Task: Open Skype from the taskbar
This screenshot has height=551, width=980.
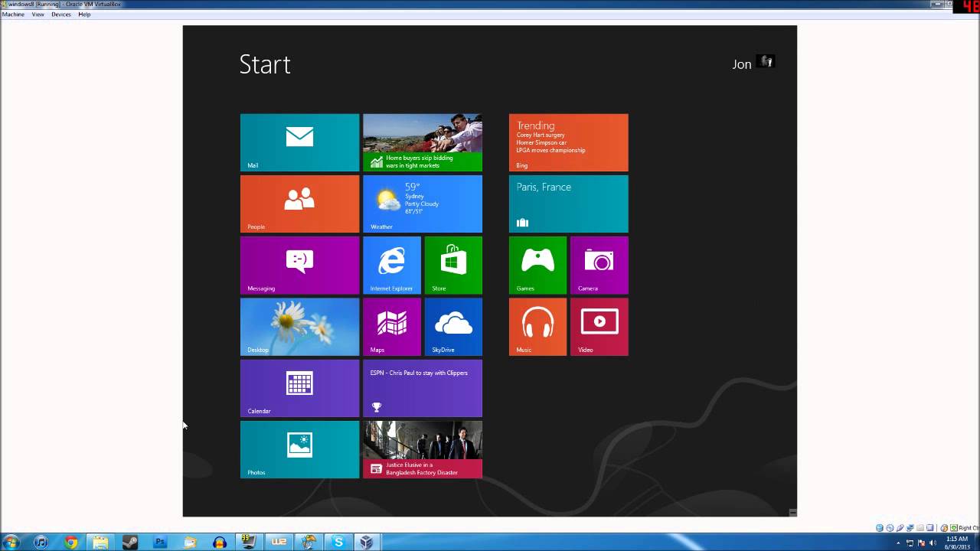Action: pos(338,542)
